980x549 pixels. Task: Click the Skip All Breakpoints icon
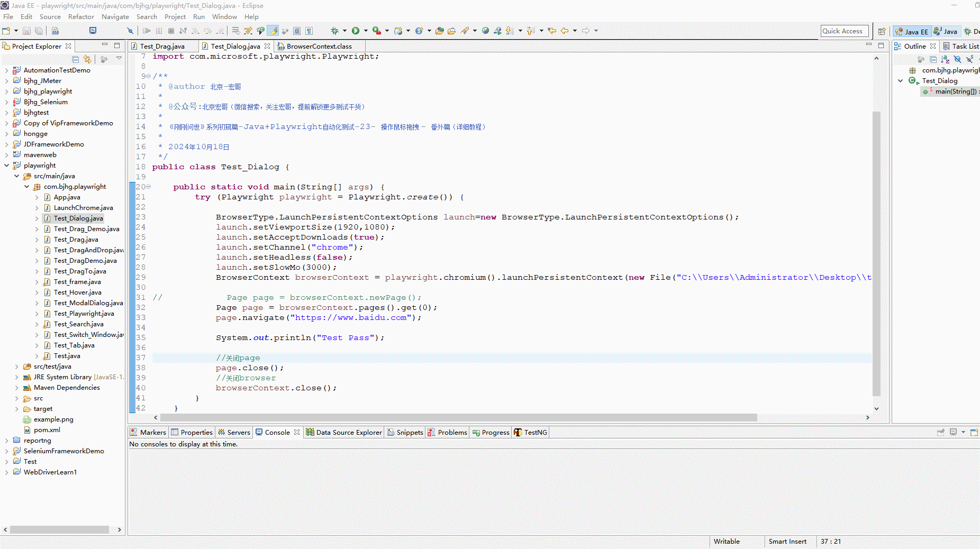130,31
